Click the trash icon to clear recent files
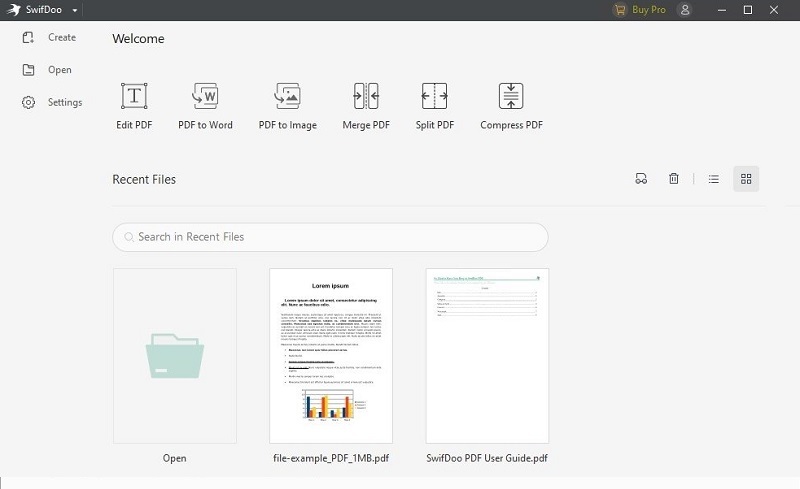This screenshot has width=800, height=489. [673, 179]
